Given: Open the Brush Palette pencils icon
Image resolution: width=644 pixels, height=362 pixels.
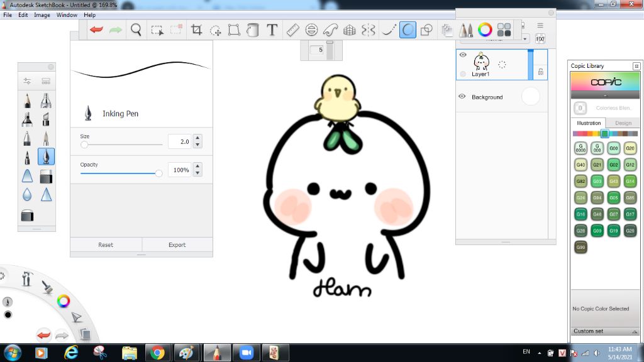Looking at the screenshot, I should pos(466,30).
